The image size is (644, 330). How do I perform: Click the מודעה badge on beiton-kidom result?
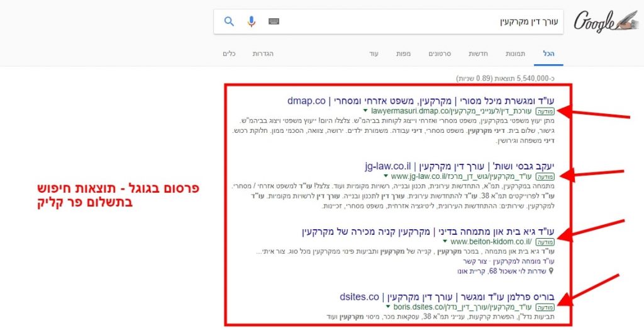pyautogui.click(x=545, y=242)
